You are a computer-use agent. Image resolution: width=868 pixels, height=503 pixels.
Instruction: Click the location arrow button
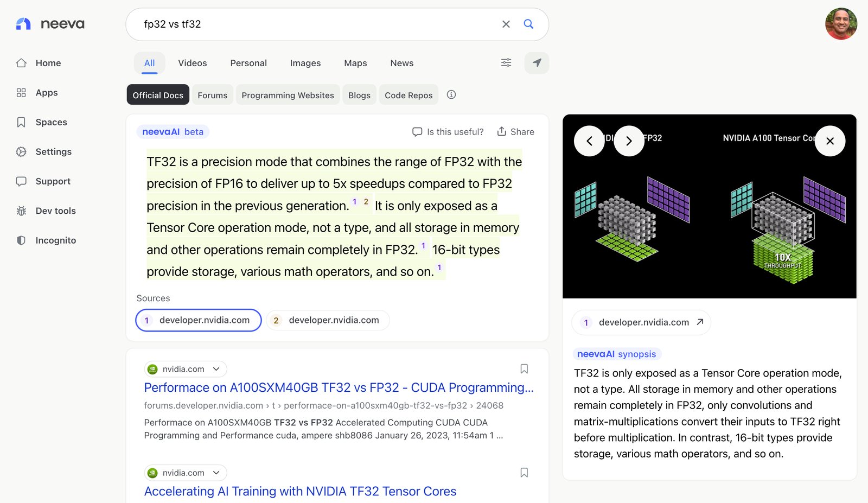click(537, 63)
